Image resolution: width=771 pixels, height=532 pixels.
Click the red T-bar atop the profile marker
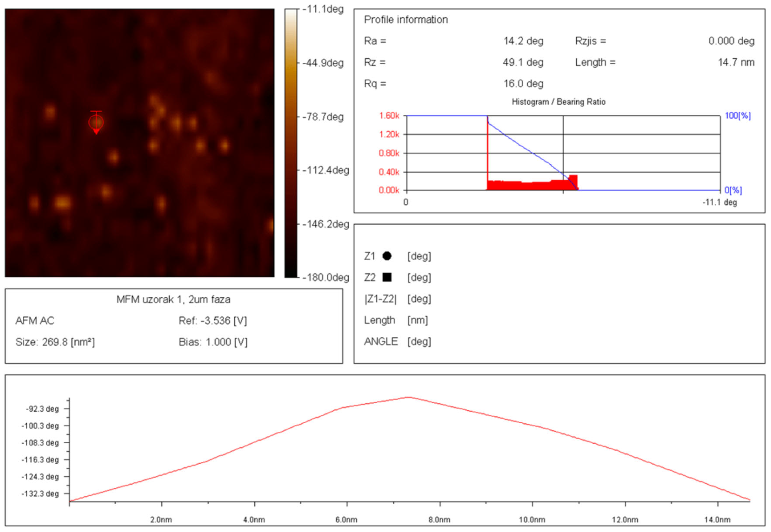point(96,111)
